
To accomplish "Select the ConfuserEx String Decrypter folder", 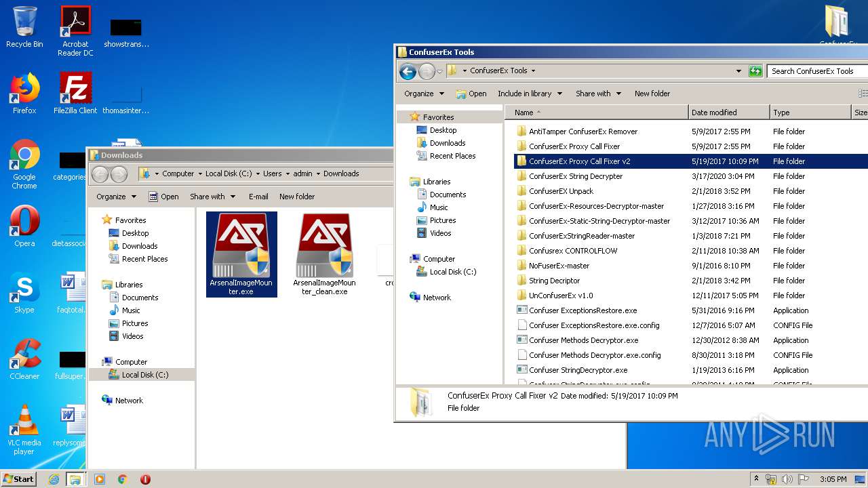I will click(x=569, y=176).
